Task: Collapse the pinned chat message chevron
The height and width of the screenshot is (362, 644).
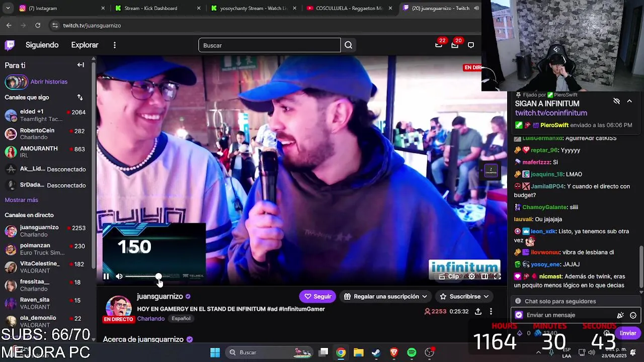Action: click(x=629, y=101)
